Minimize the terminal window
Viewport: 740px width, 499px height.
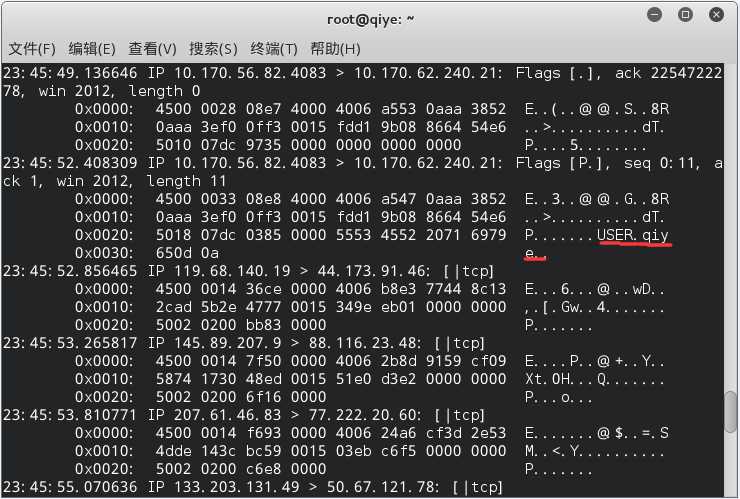tap(654, 15)
